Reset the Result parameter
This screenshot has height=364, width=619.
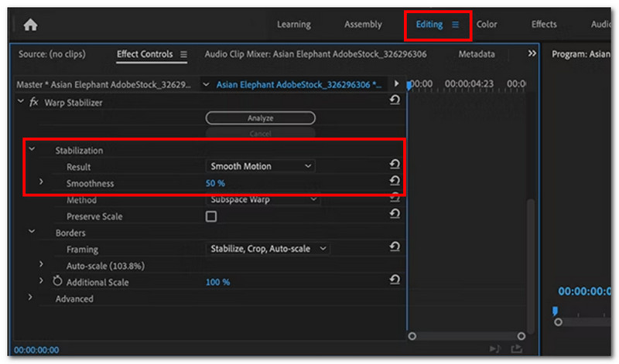(x=395, y=164)
